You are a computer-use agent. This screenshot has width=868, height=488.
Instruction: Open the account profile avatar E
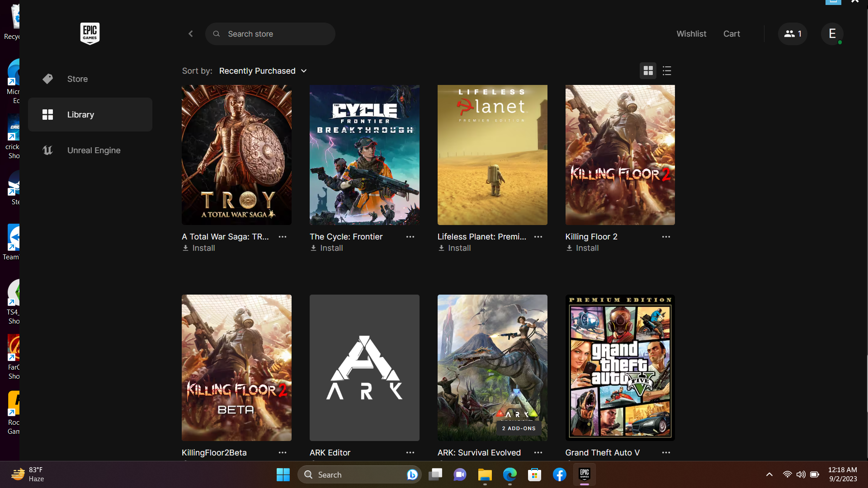[x=832, y=34]
